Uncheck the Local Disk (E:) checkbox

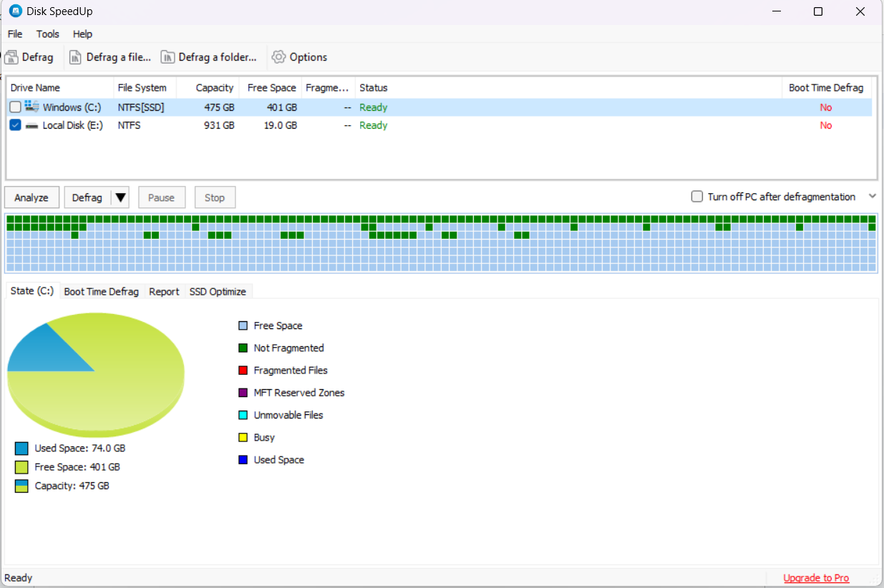(15, 125)
